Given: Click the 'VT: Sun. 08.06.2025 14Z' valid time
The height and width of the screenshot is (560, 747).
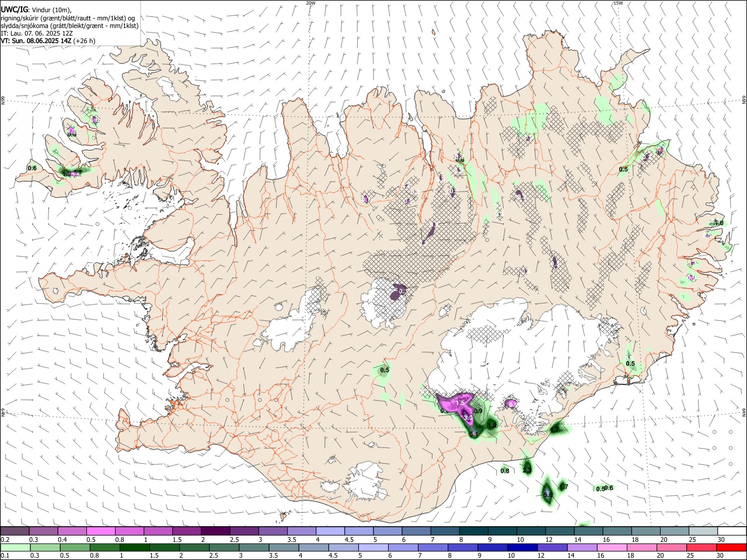Looking at the screenshot, I should point(36,41).
